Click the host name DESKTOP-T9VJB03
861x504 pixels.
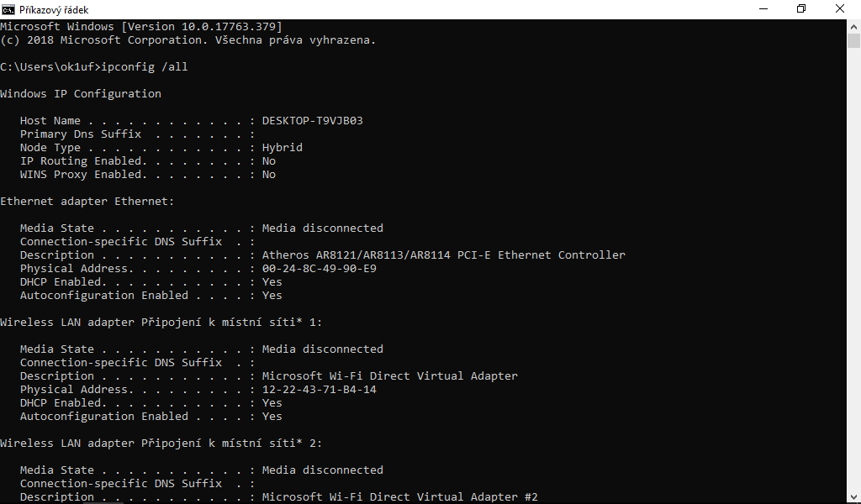click(312, 120)
